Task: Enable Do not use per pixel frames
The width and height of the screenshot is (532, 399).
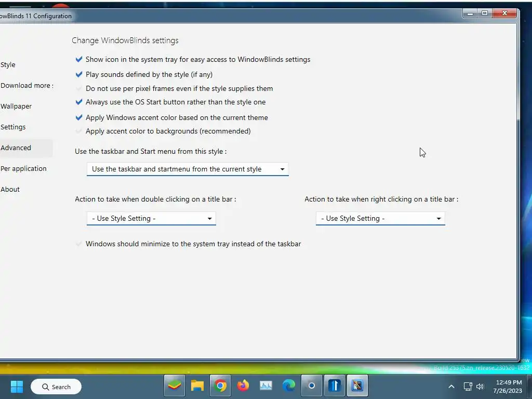Action: click(79, 88)
